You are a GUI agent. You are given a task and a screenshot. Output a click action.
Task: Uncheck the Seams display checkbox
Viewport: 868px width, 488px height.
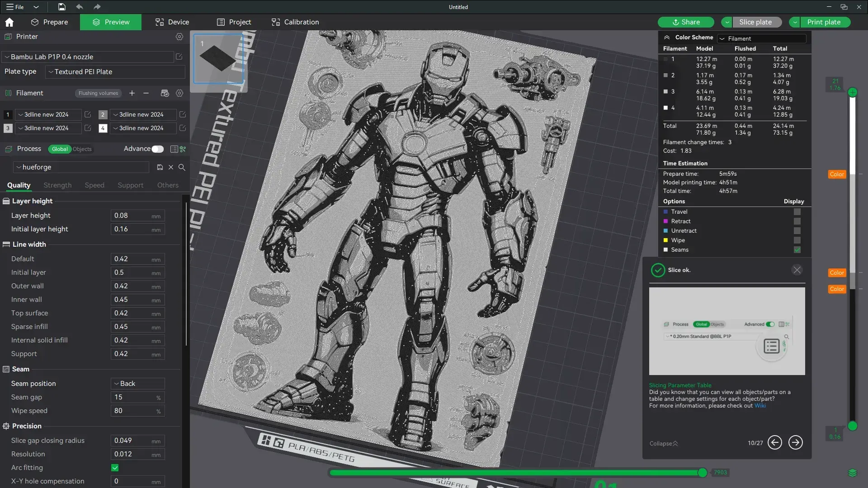797,250
